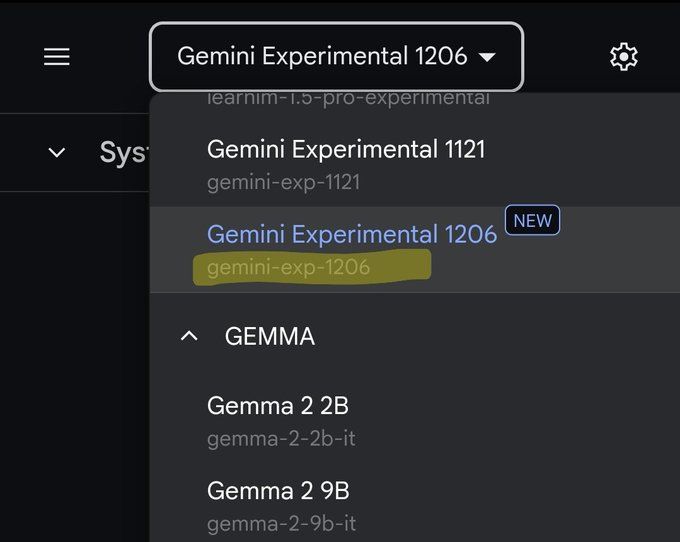Click the gemini-exp-1121 model ID text
This screenshot has height=542, width=680.
tap(284, 182)
